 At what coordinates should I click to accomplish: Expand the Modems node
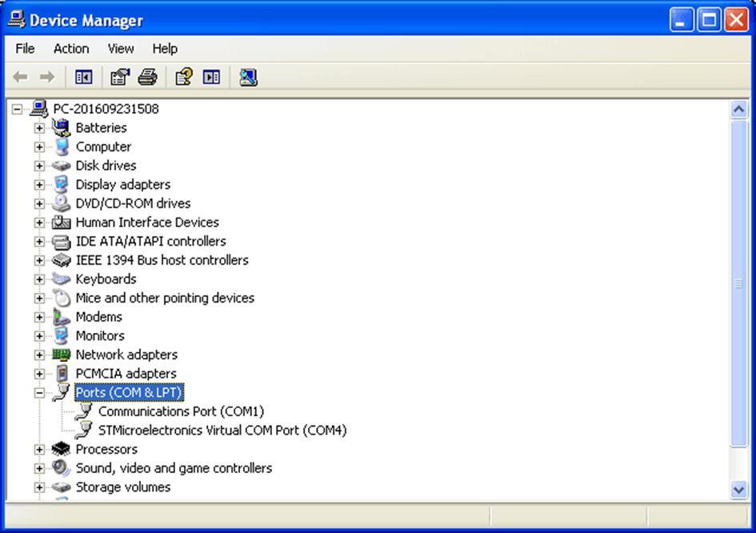39,318
